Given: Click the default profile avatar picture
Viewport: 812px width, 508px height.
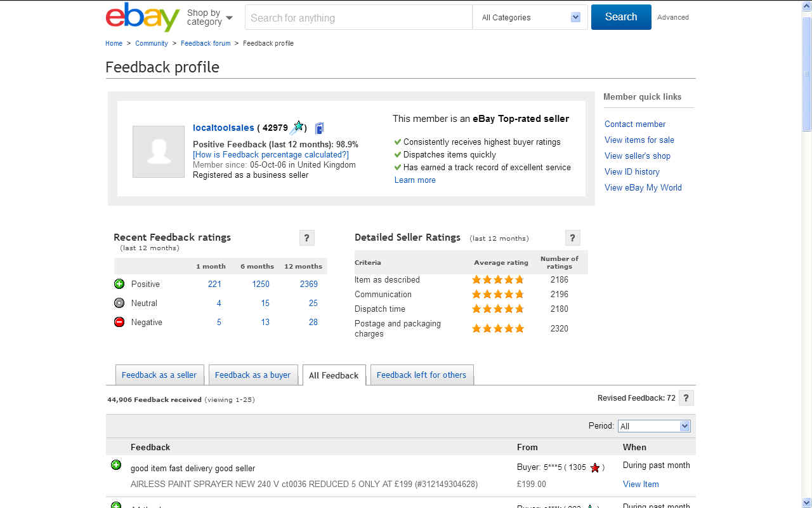Looking at the screenshot, I should point(158,151).
